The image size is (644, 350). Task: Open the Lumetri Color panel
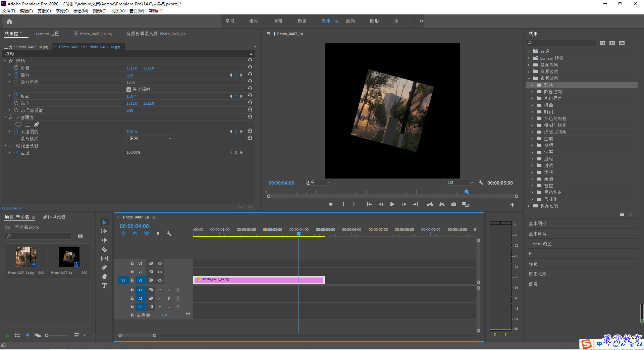tap(540, 244)
